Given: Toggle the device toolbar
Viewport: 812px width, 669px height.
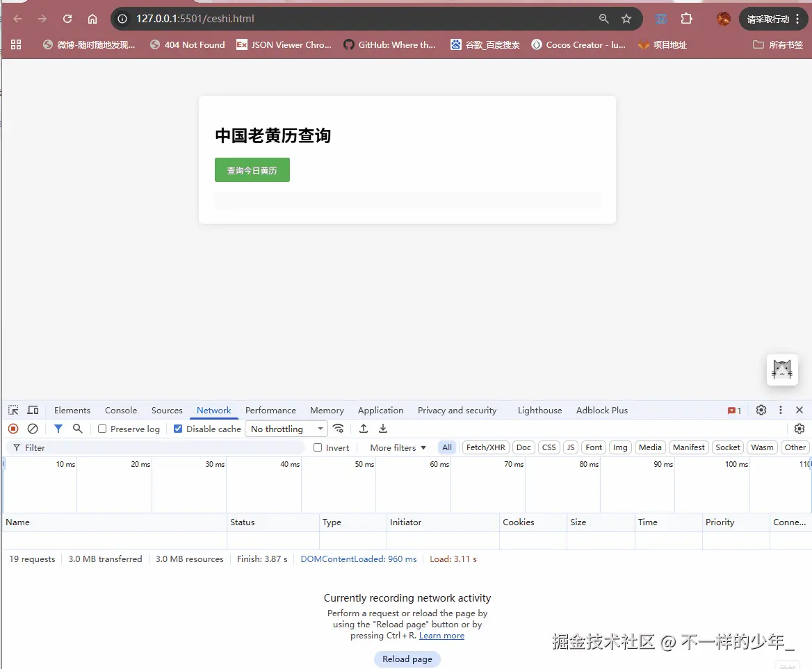Looking at the screenshot, I should pos(33,410).
